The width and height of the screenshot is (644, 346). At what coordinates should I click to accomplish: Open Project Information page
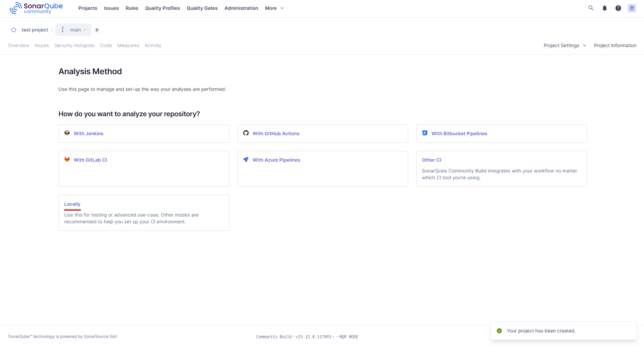615,45
